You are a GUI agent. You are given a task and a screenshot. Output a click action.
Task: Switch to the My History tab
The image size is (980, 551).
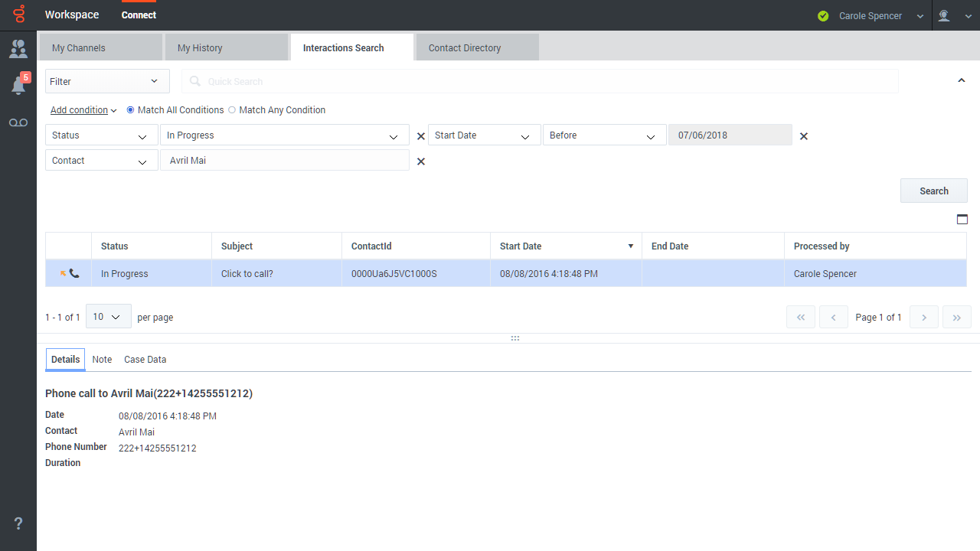pos(226,47)
